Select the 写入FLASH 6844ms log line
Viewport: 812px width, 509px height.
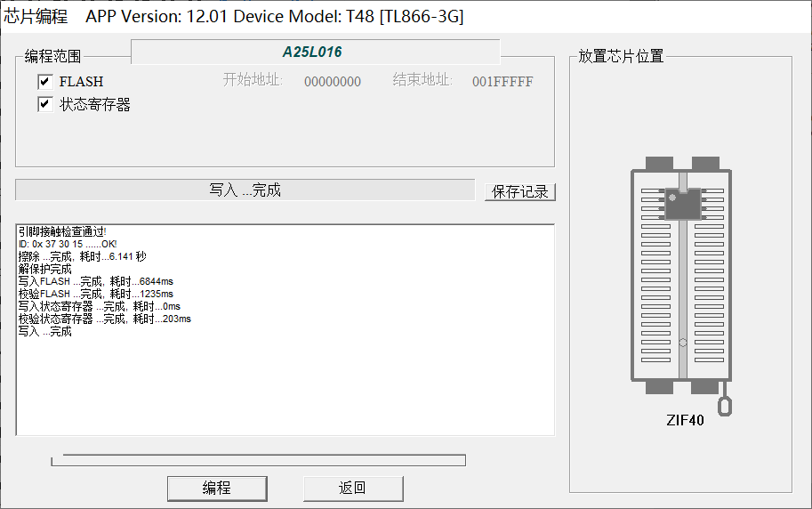(96, 281)
